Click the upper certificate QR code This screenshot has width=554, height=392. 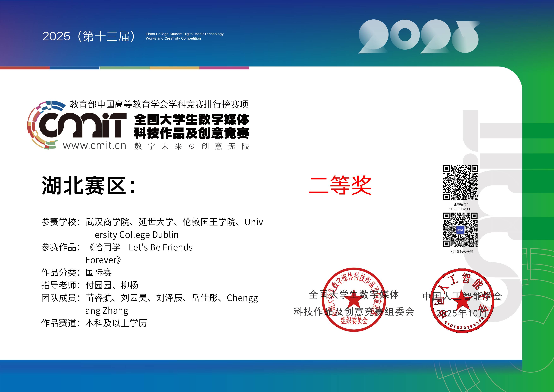click(x=460, y=183)
